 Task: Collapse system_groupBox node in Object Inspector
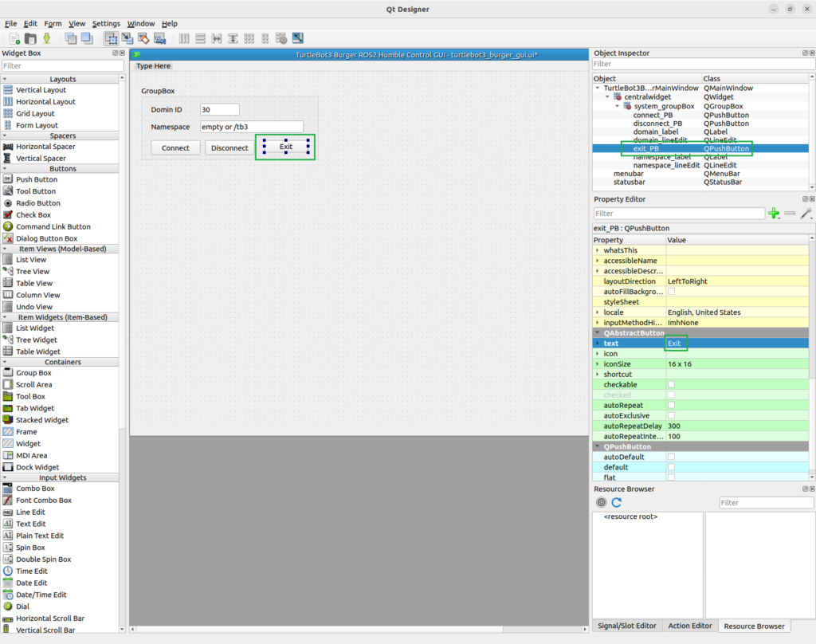pos(618,106)
